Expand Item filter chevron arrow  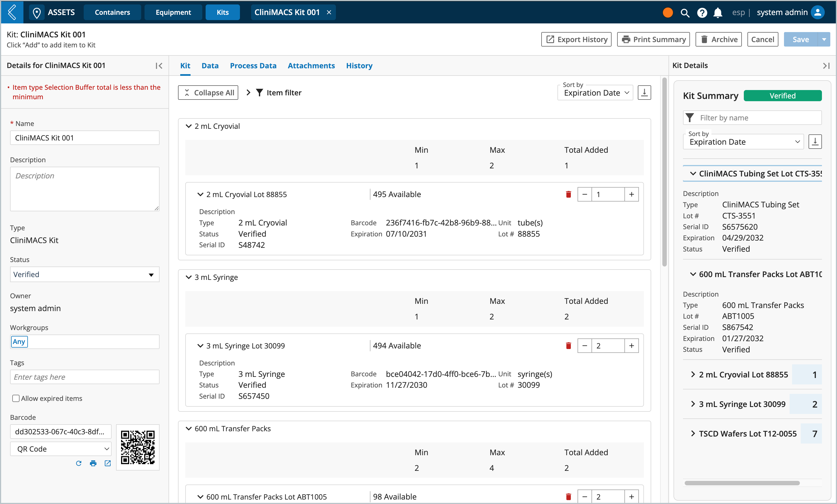(248, 93)
